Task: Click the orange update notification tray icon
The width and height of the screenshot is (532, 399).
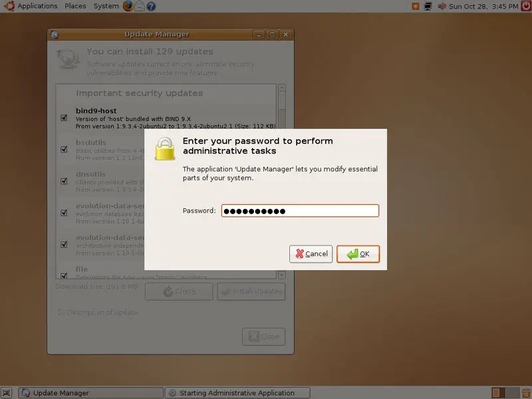Action: coord(416,6)
